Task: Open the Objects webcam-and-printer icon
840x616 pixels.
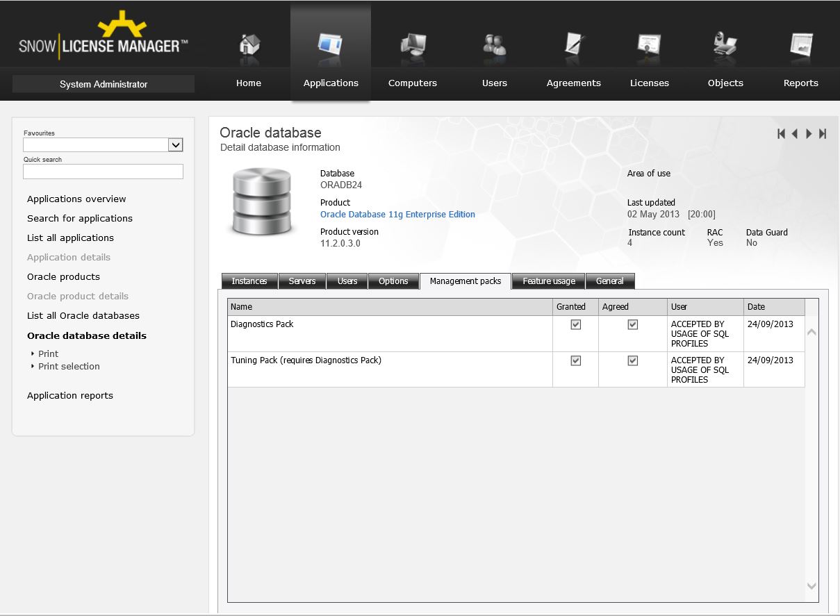Action: [x=725, y=45]
